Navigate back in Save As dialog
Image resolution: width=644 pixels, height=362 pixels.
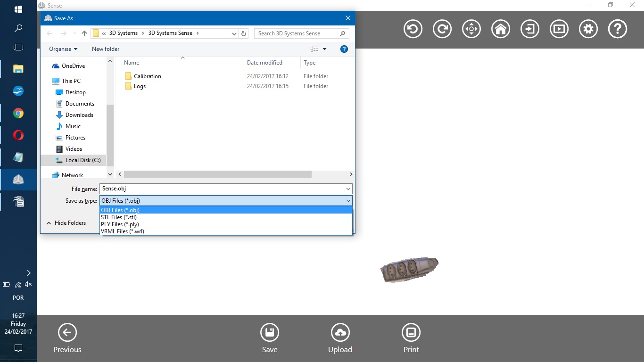[50, 33]
